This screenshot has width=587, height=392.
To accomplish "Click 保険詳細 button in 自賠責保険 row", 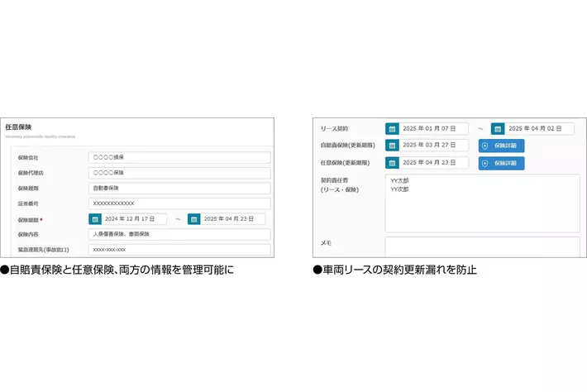I will (501, 146).
